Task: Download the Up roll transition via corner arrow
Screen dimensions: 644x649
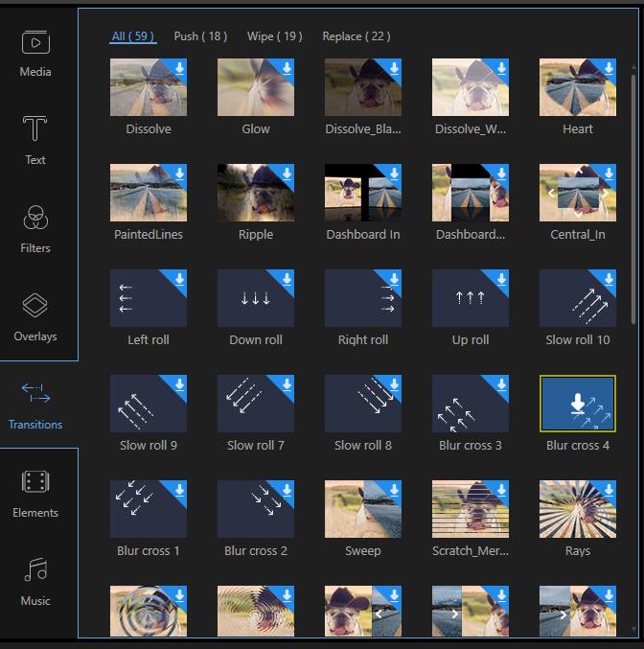Action: point(501,279)
